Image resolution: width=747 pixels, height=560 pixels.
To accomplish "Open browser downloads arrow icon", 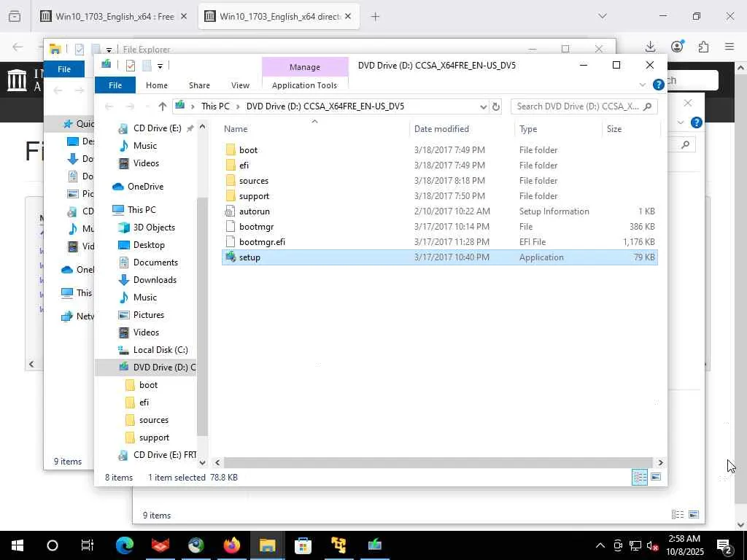I will [x=650, y=47].
